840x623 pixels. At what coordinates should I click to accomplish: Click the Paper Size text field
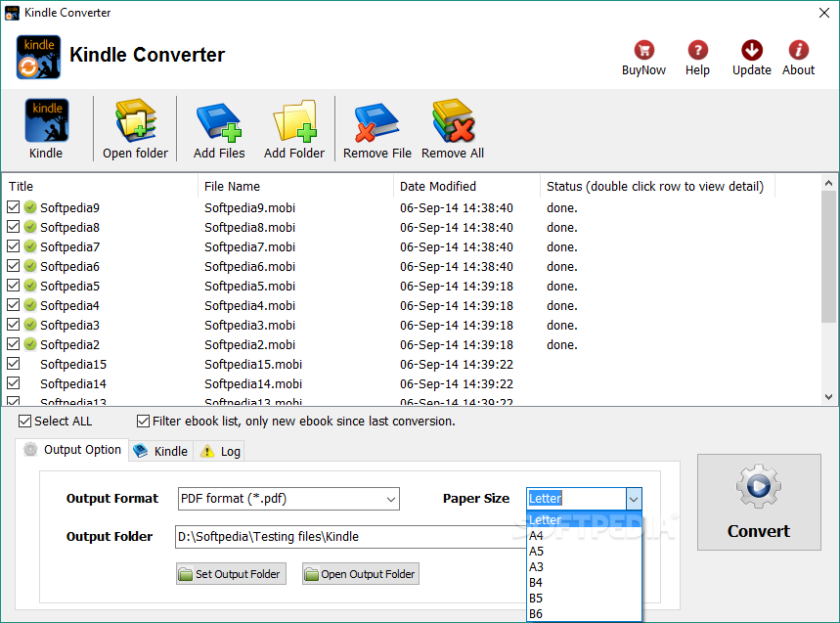coord(576,499)
